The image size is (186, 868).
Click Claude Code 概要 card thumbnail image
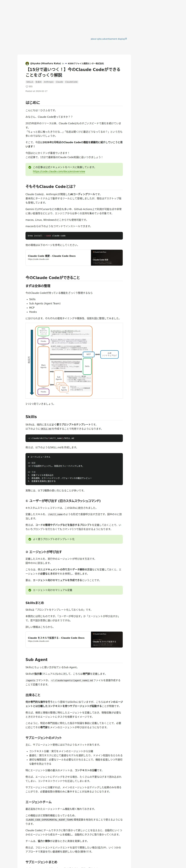click(107, 258)
